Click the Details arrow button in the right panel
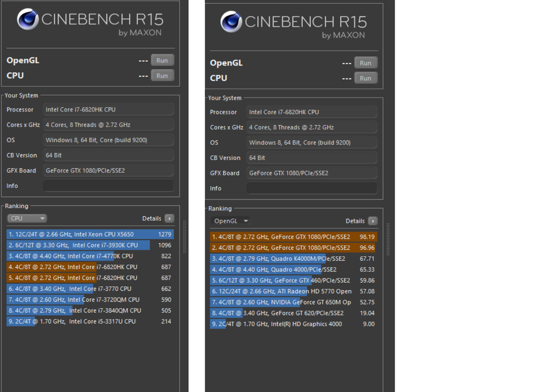Viewport: 558px width, 392px height. pyautogui.click(x=373, y=221)
